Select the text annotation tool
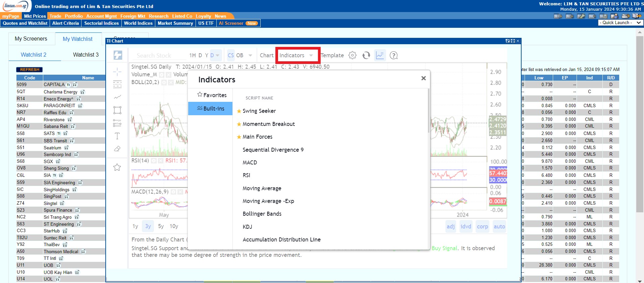 (117, 136)
